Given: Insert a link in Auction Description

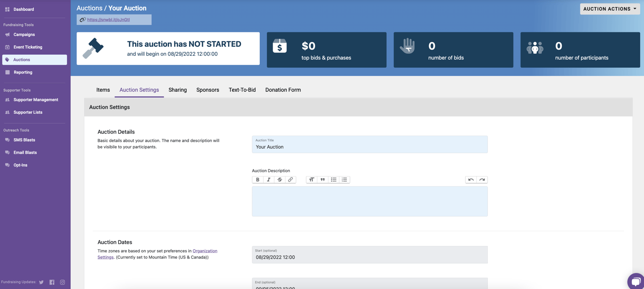Looking at the screenshot, I should coord(291,180).
